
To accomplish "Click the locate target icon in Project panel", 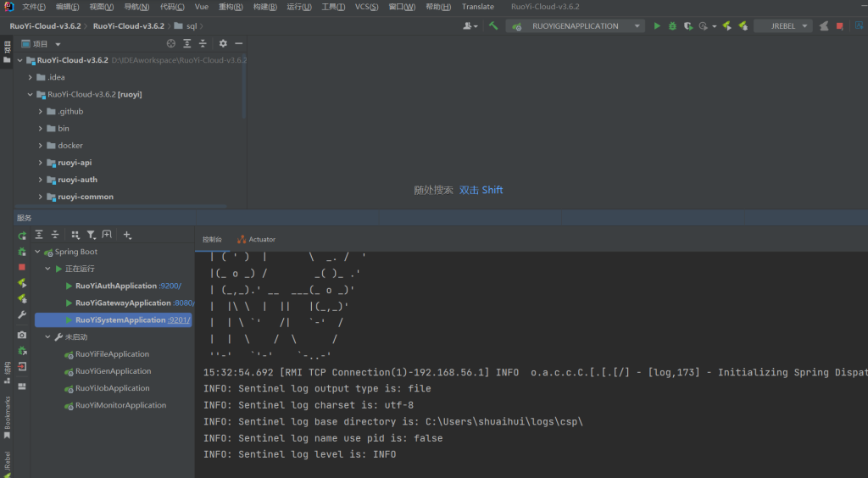I will pos(170,44).
